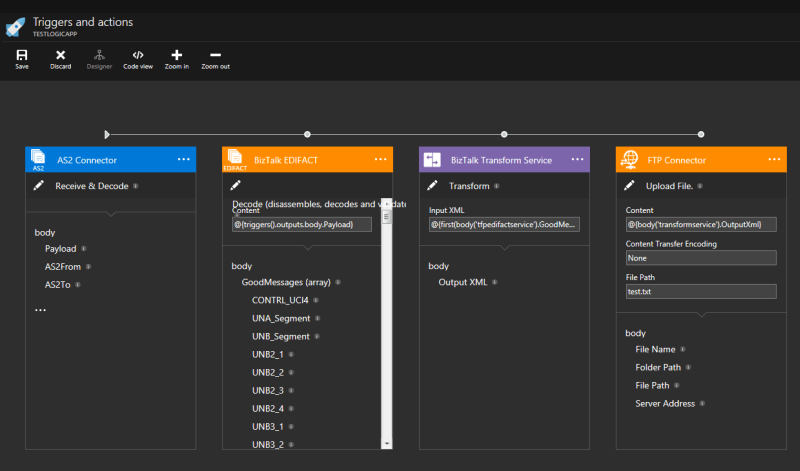Click info icon next to Output XML
Screen dimensions: 800x471
click(495, 282)
